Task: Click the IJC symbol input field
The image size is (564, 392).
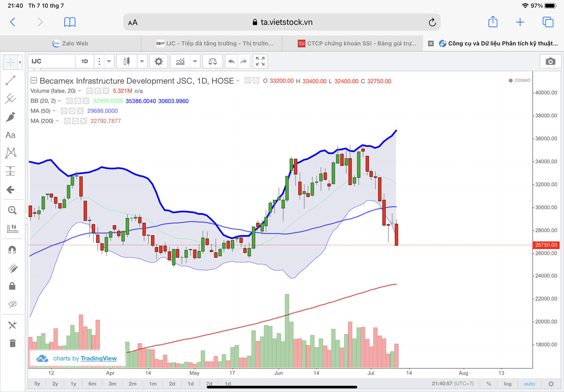Action: pyautogui.click(x=52, y=61)
